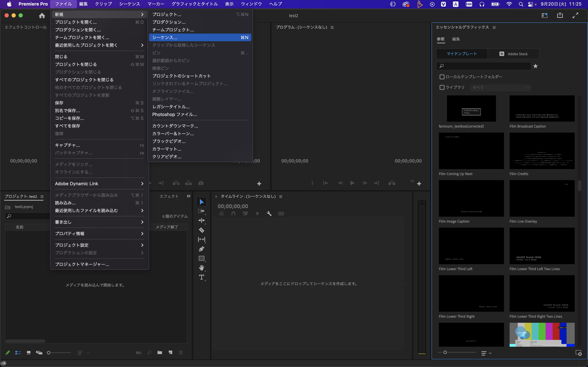Open a new bin with the folder icon
This screenshot has width=588, height=367.
[x=160, y=352]
